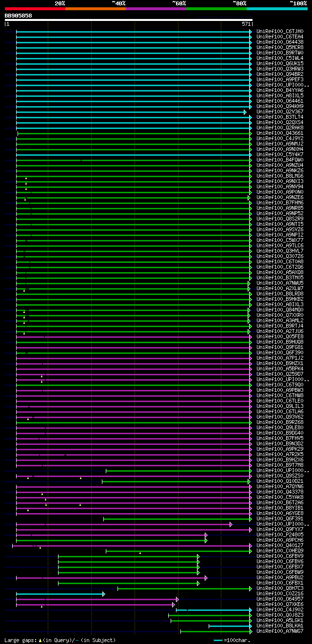Click the UniRef100_B4FQW0 hit label

click(x=280, y=160)
